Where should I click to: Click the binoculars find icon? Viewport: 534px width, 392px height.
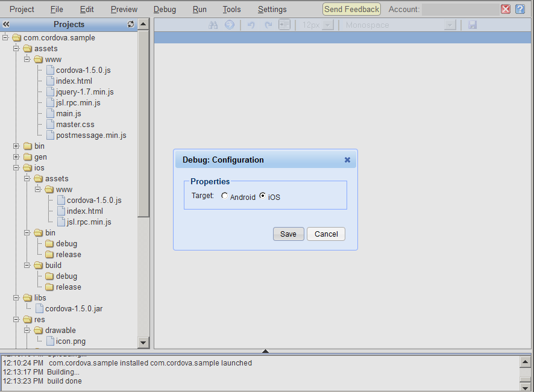213,25
